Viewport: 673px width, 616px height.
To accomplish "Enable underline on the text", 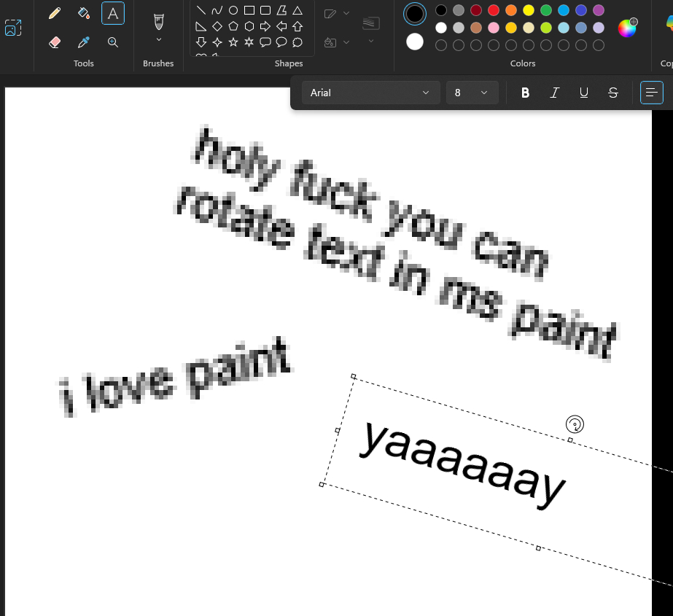I will coord(584,93).
